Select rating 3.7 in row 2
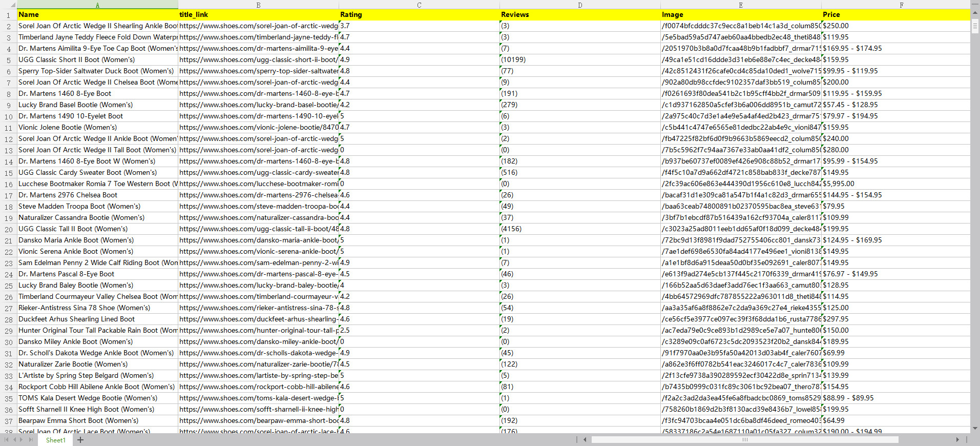Viewport: 980px width, 446px height. pyautogui.click(x=419, y=26)
